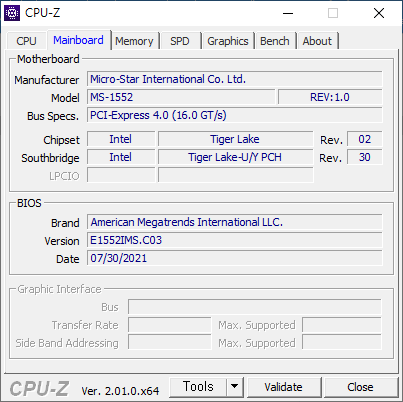
Task: Click the Validate button
Action: pos(284,387)
